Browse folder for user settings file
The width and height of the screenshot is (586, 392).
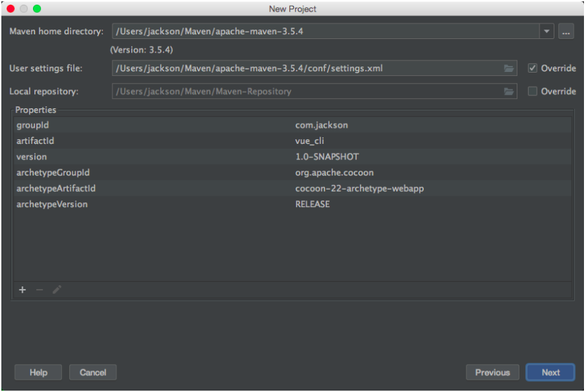click(509, 69)
